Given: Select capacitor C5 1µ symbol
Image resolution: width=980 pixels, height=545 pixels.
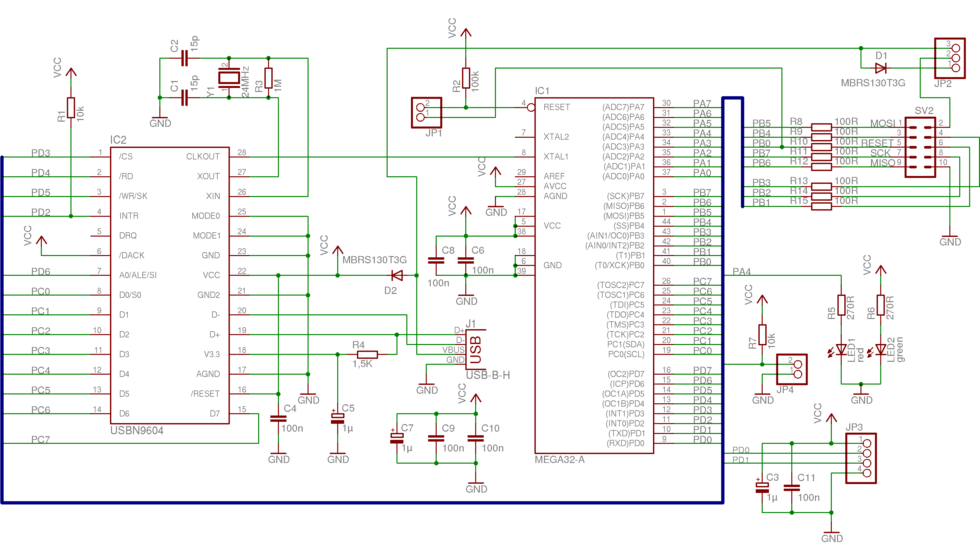Looking at the screenshot, I should point(338,419).
